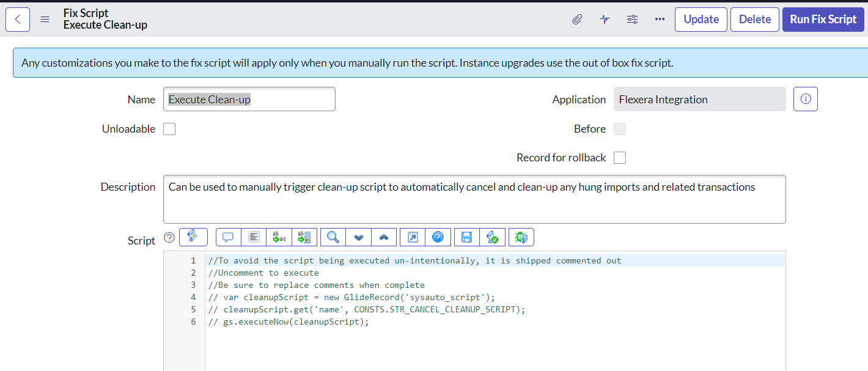Go back using the left chevron button
Viewport: 868px width, 371px height.
[17, 19]
